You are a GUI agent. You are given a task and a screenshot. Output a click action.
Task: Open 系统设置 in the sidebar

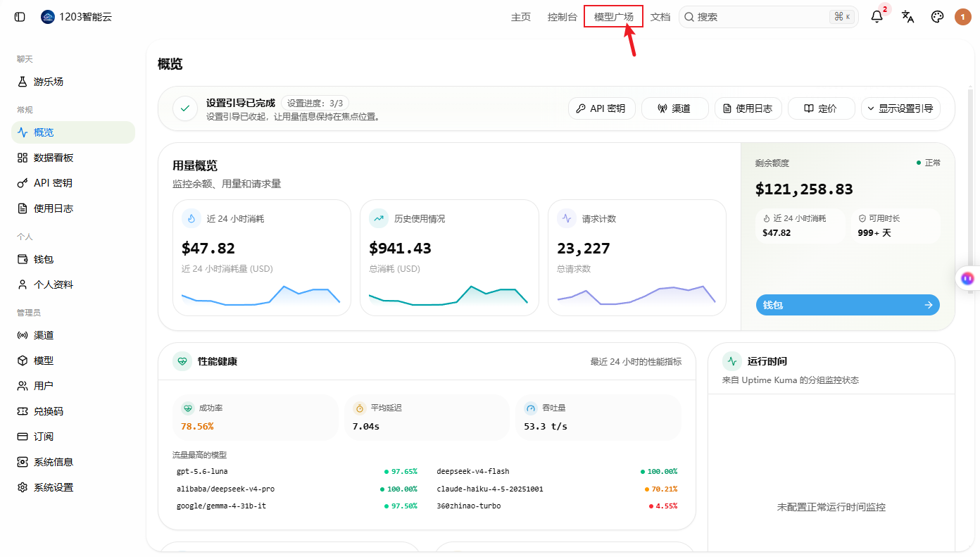click(x=73, y=487)
